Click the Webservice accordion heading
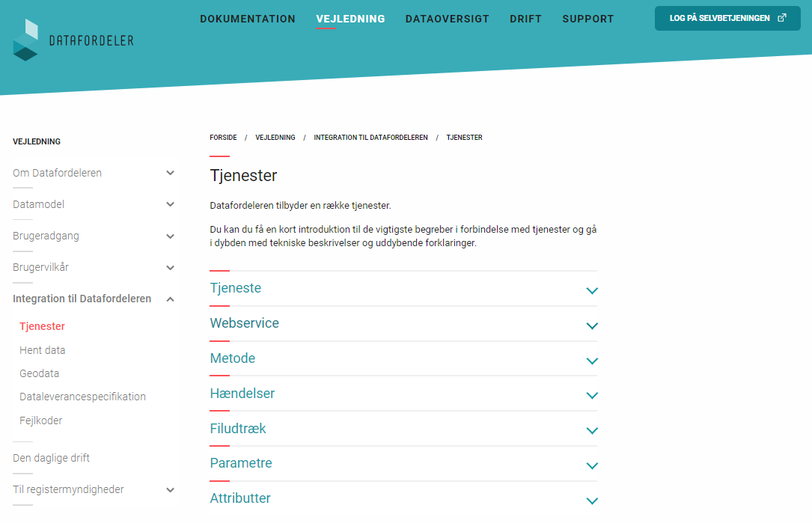812x523 pixels. [245, 323]
